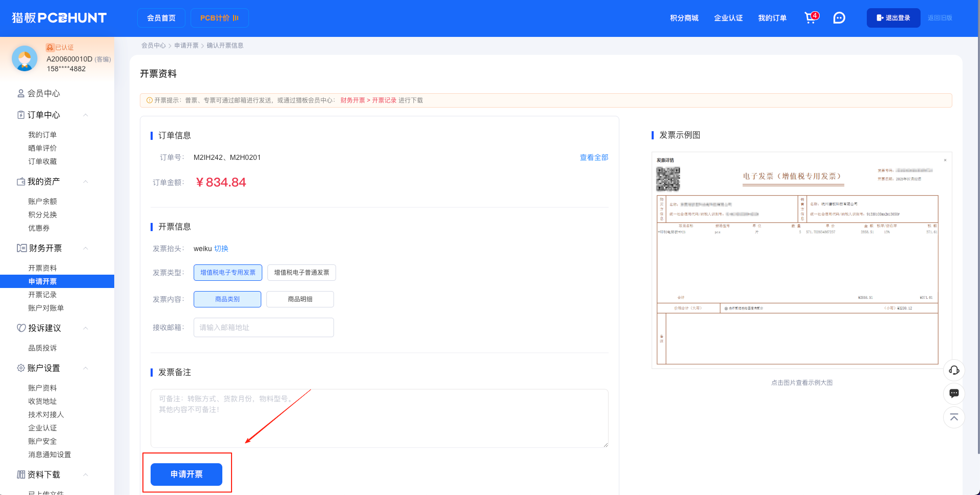
Task: Collapse the 账户设置 sidebar section
Action: pos(86,368)
